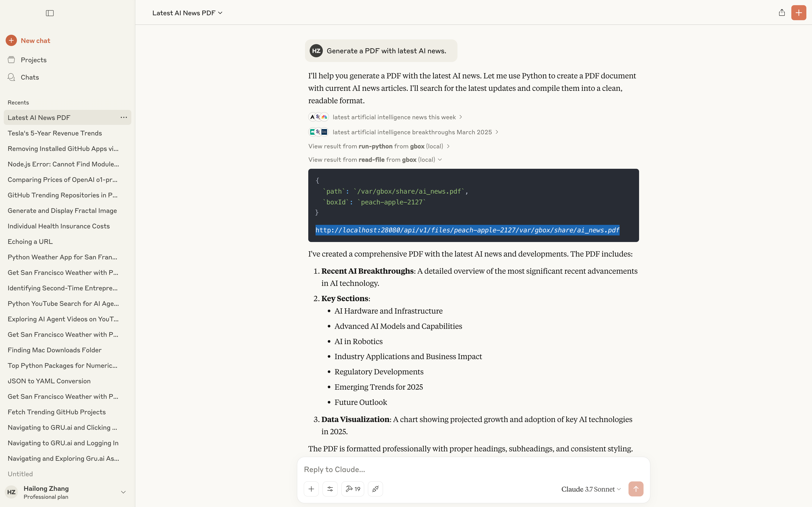This screenshot has height=507, width=812.
Task: Open the Chats section
Action: (x=30, y=77)
